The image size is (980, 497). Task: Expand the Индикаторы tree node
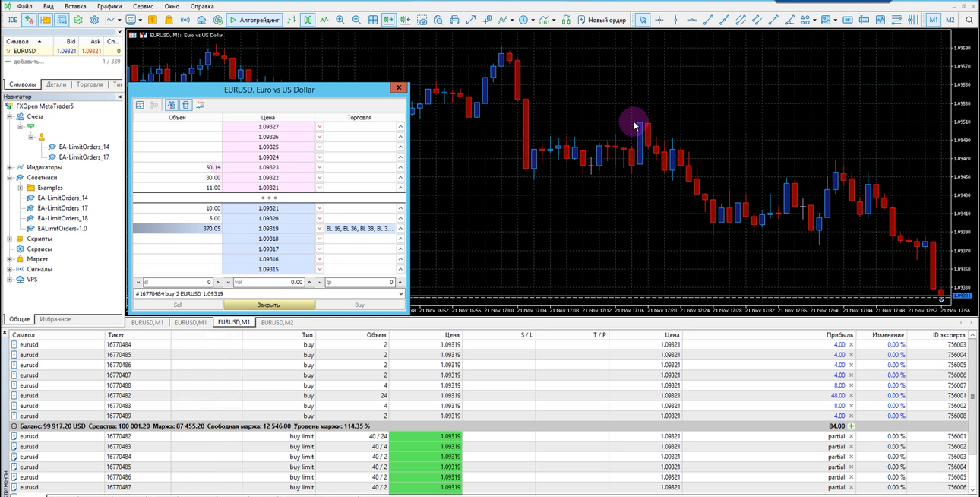coord(10,167)
